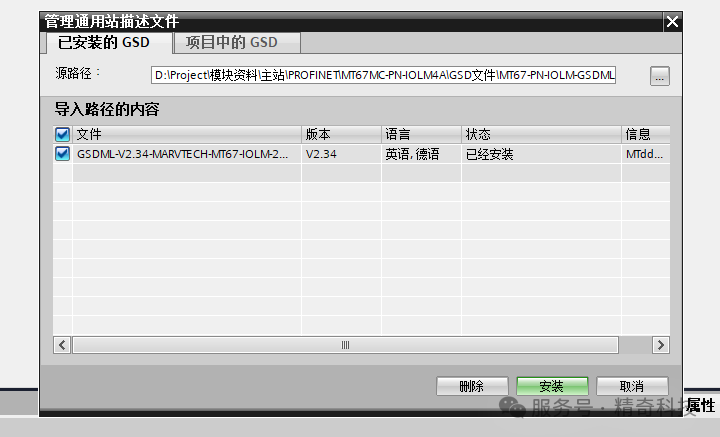The image size is (720, 437).
Task: Sort by the 语言 column header
Action: tap(421, 134)
